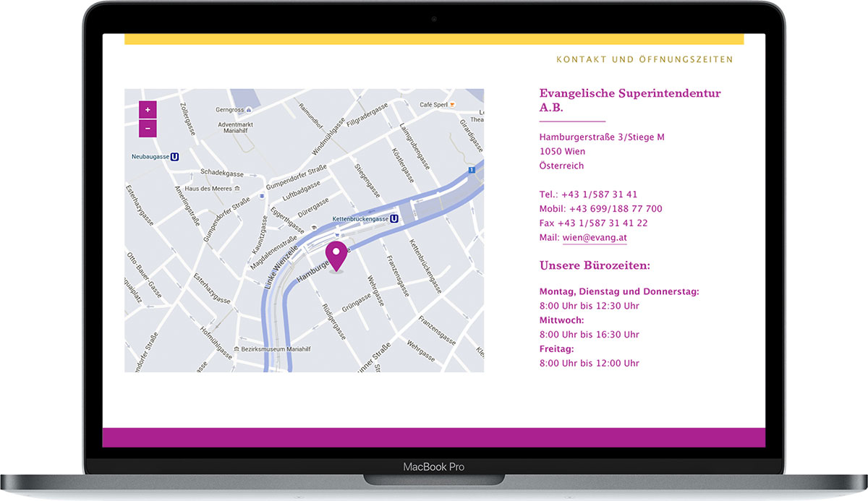Image resolution: width=868 pixels, height=501 pixels.
Task: Click the blue route number 1 marker
Action: [471, 171]
